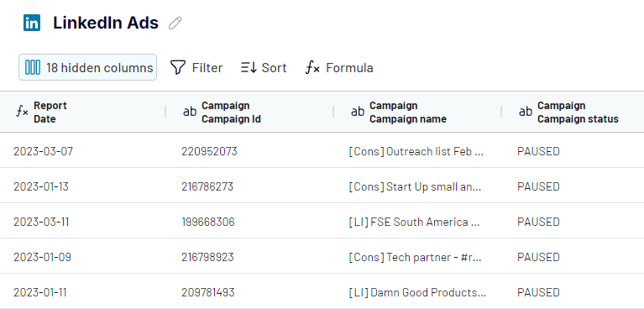Select campaign id 209781493

tap(208, 292)
